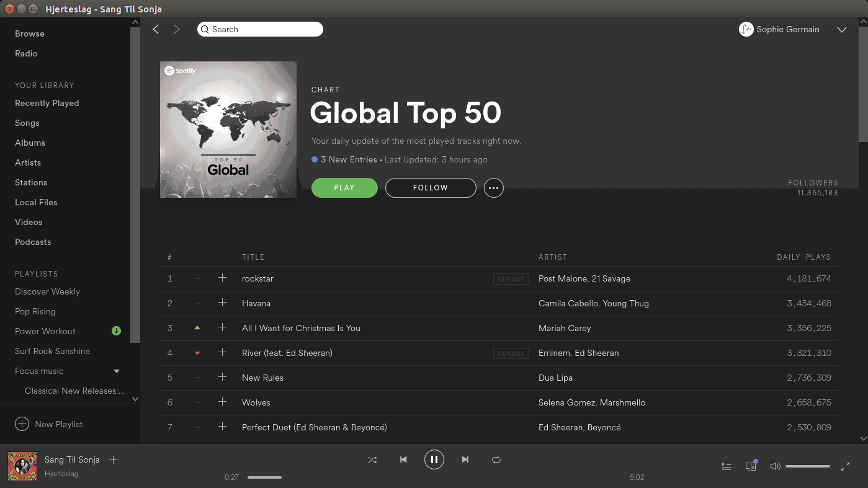Open the Radio section
This screenshot has height=488, width=868.
pos(26,53)
